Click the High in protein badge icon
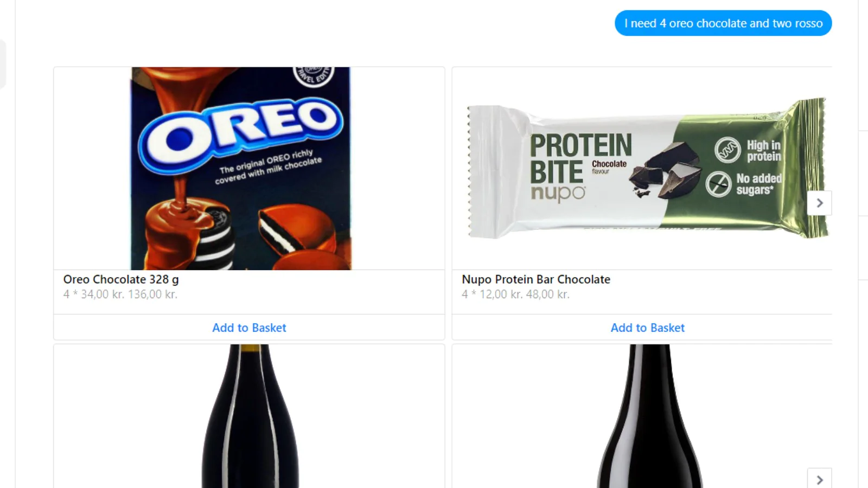The height and width of the screenshot is (488, 868). click(x=727, y=150)
